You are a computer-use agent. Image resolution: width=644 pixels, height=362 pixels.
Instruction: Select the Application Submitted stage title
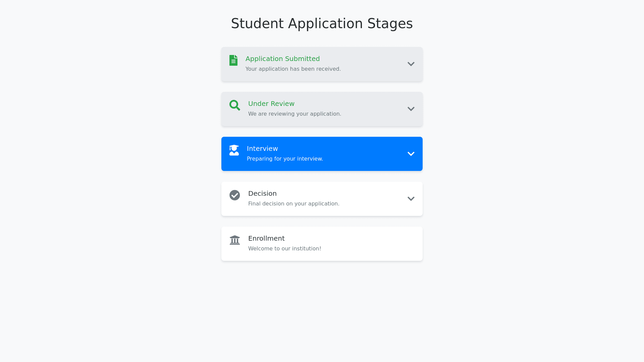282,59
